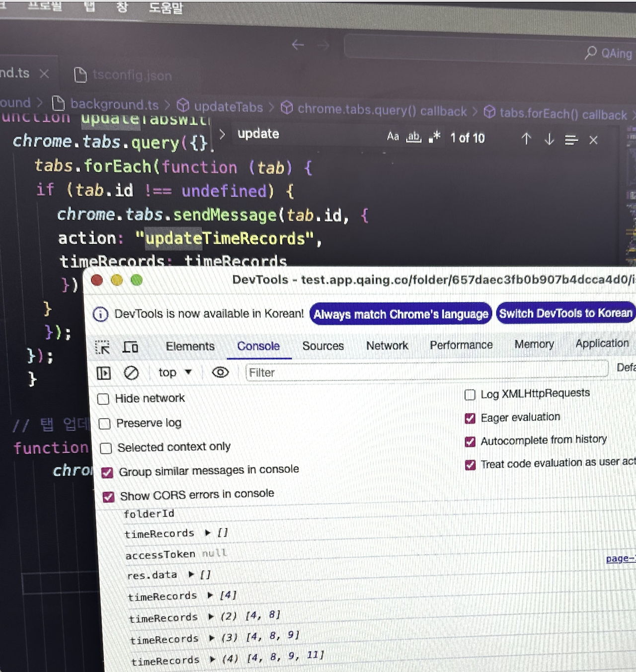Switch to the Elements tab in DevTools
This screenshot has width=636, height=672.
click(190, 346)
